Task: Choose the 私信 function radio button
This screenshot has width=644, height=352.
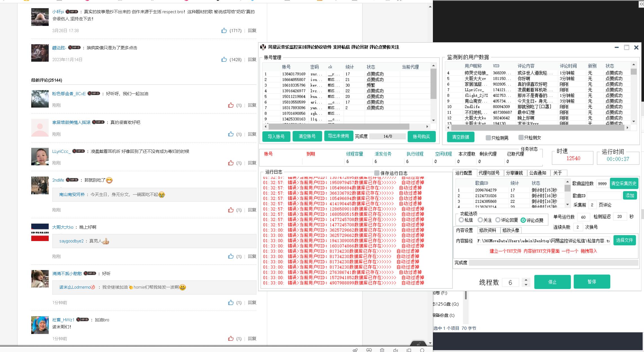Action: point(461,220)
